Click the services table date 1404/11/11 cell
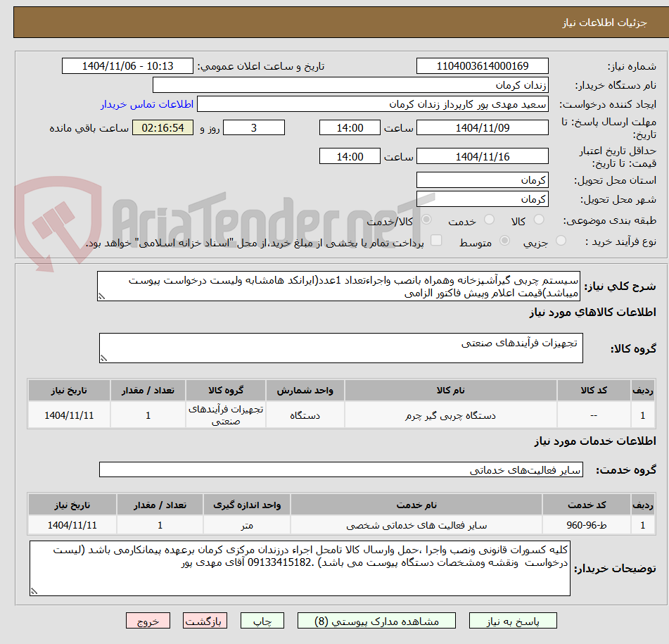This screenshot has height=644, width=669. tap(72, 525)
